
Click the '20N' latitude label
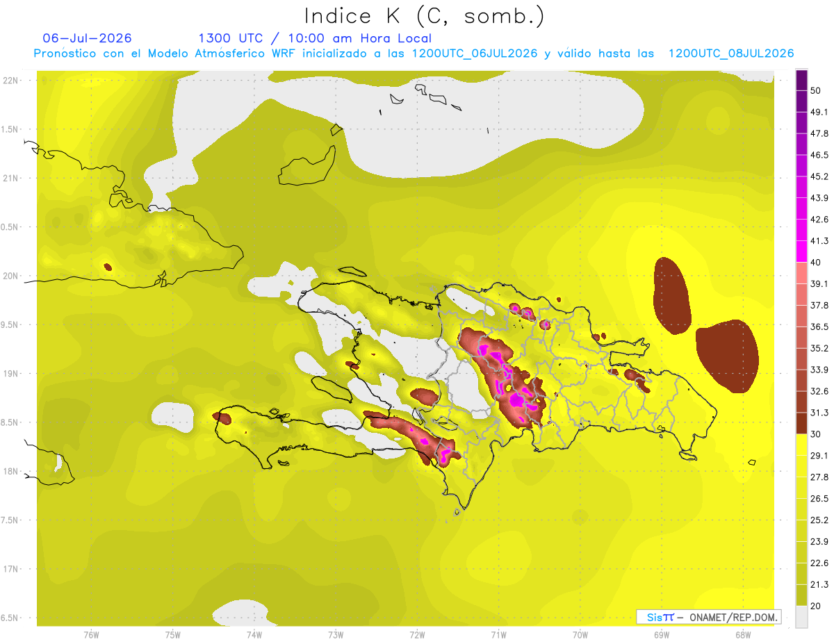10,276
